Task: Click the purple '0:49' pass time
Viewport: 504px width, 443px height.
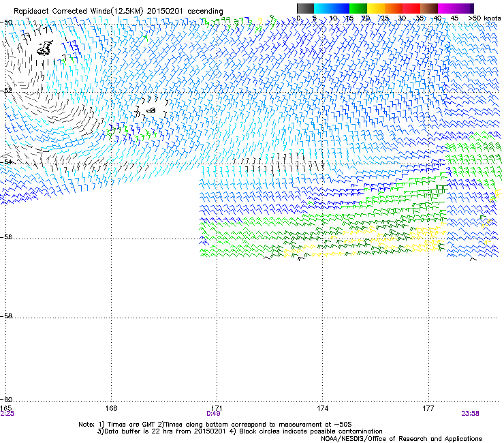Action: click(x=213, y=414)
